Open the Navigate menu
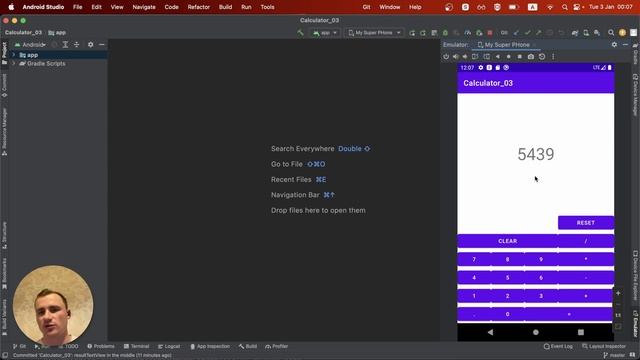Viewport: 640px width, 360px height. point(144,7)
